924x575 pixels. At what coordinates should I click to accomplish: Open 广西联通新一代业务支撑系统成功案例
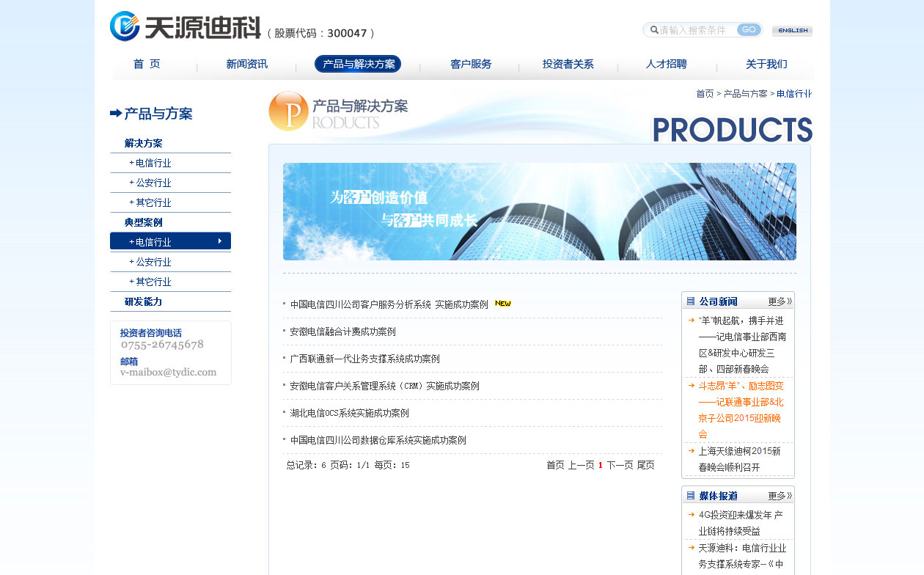click(x=364, y=359)
